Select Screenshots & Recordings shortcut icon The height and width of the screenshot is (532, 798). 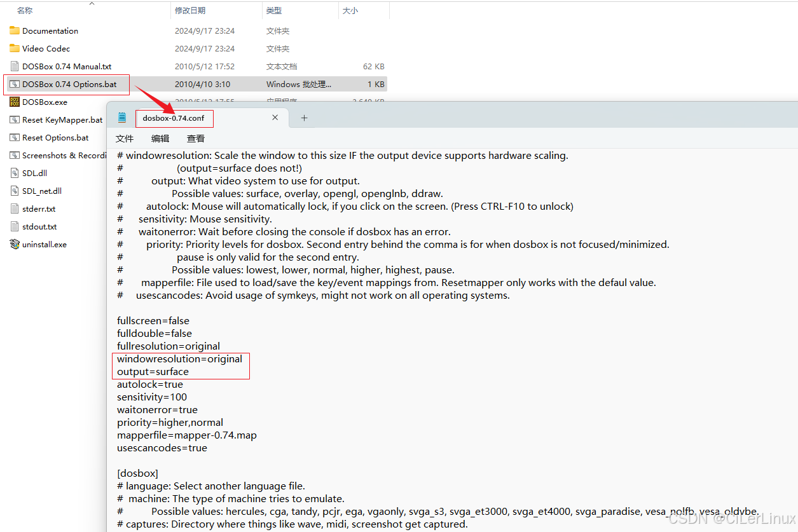click(x=15, y=155)
